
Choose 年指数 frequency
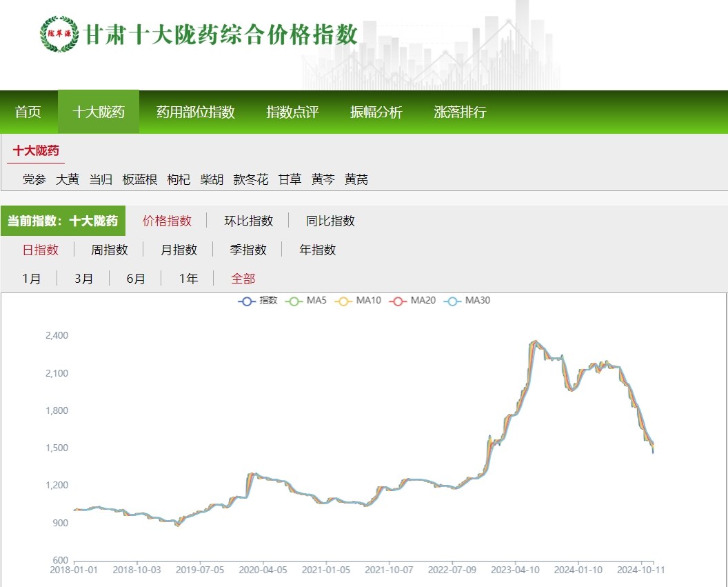click(318, 250)
